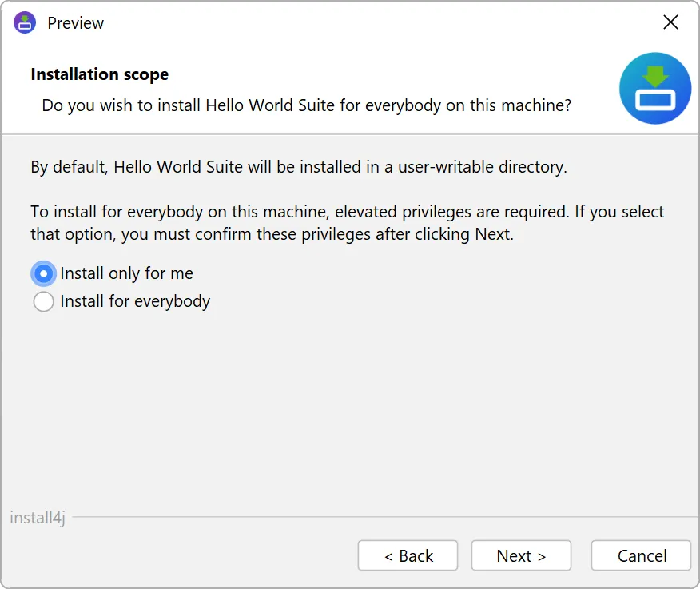The image size is (700, 589).
Task: Select the "Install only for me" radio button
Action: (x=44, y=273)
